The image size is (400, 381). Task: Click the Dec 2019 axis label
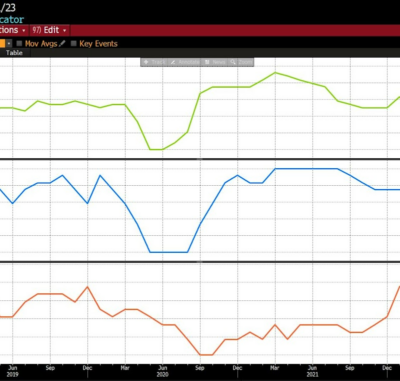[x=87, y=368]
